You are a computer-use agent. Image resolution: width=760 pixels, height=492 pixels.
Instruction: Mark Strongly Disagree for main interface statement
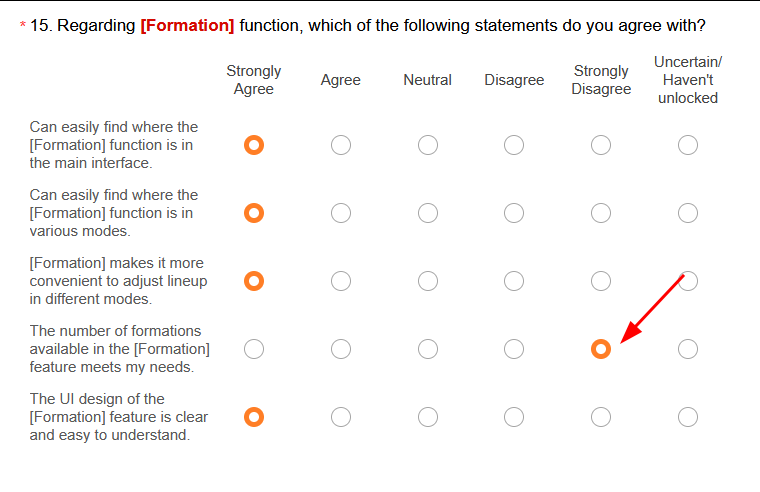[601, 145]
